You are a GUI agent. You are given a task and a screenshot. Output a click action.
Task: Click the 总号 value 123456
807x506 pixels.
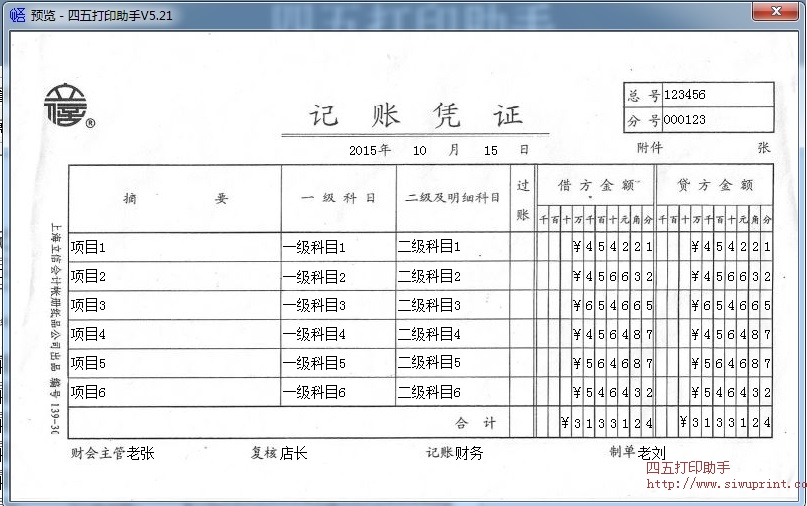pyautogui.click(x=685, y=95)
